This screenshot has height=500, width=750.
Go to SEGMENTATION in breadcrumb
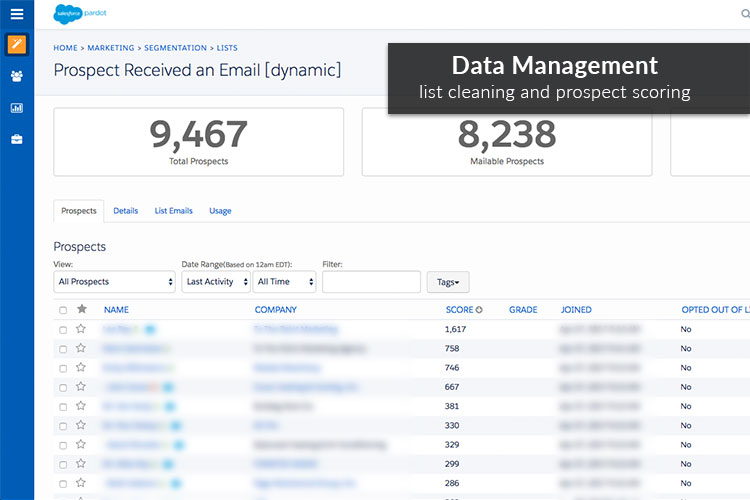coord(176,48)
